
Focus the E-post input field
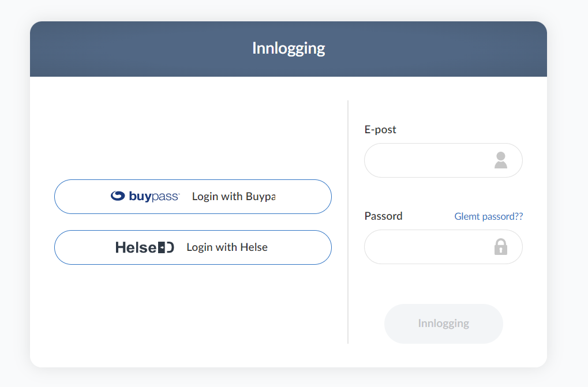pyautogui.click(x=443, y=160)
